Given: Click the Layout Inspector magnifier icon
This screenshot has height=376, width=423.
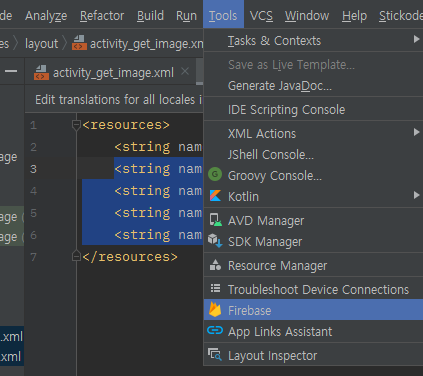Looking at the screenshot, I should [x=215, y=354].
